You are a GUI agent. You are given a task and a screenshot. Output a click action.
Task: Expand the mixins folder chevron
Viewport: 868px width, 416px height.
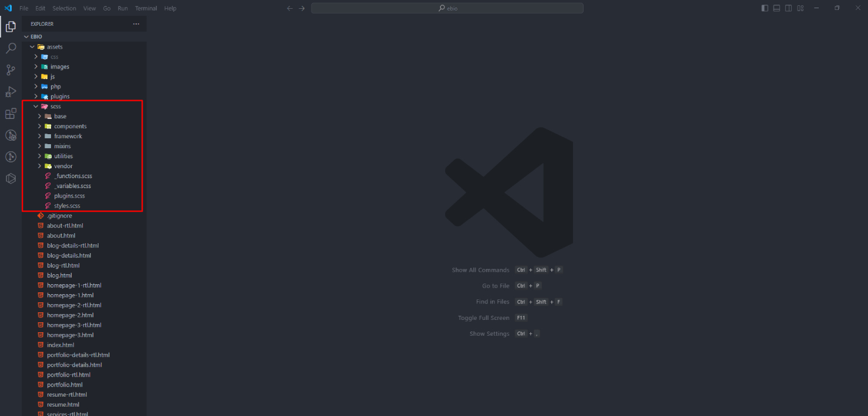coord(39,146)
